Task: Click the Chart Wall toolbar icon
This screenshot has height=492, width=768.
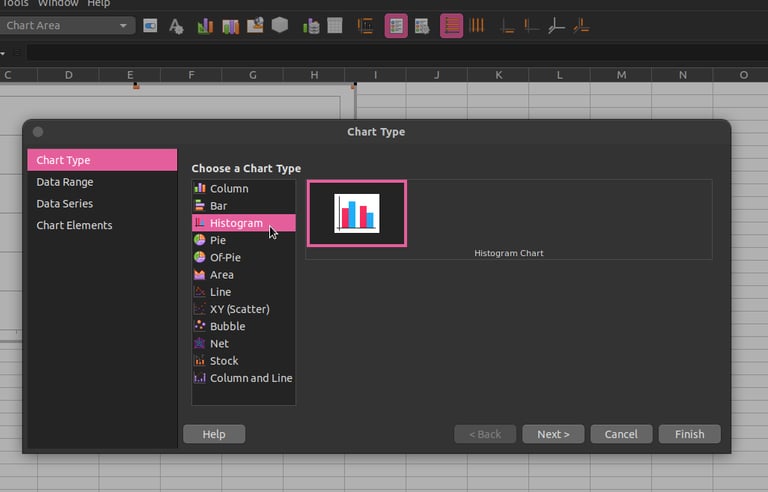Action: (x=255, y=25)
